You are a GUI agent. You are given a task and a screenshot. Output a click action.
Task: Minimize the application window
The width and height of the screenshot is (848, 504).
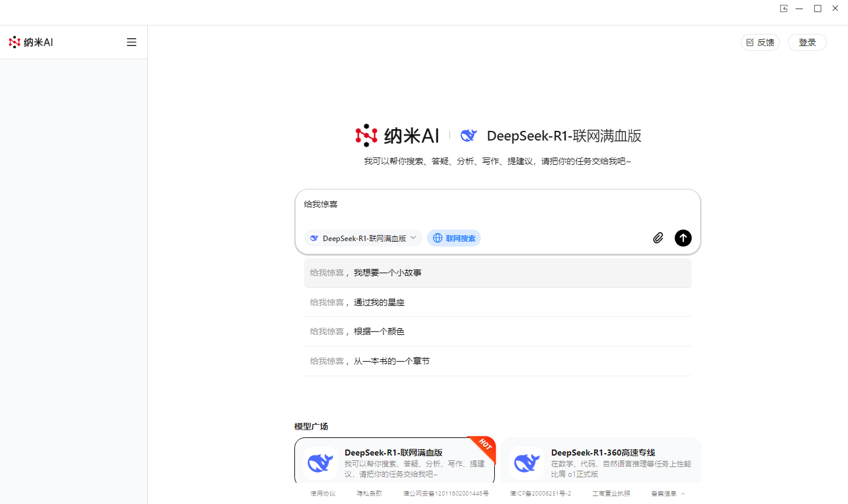[x=800, y=8]
